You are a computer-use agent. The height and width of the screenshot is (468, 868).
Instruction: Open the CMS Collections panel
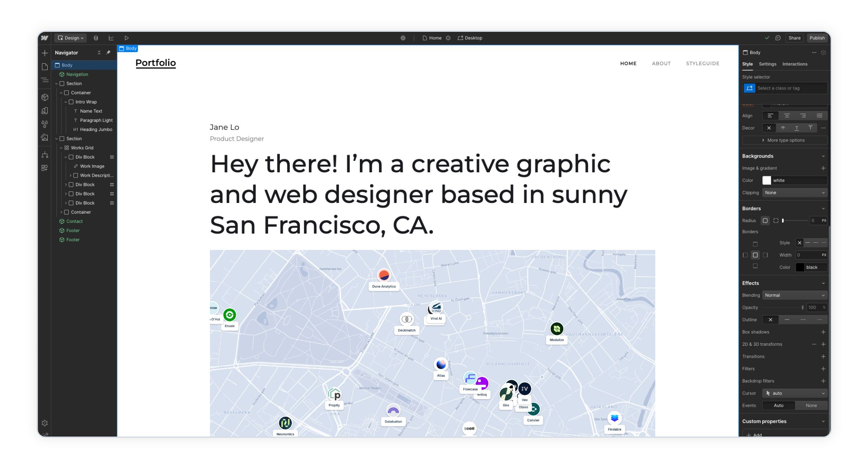tap(96, 38)
